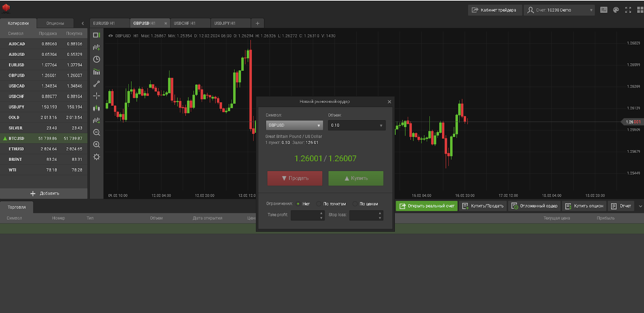Click Открыть реальный счет button
644x313 pixels.
pyautogui.click(x=427, y=206)
